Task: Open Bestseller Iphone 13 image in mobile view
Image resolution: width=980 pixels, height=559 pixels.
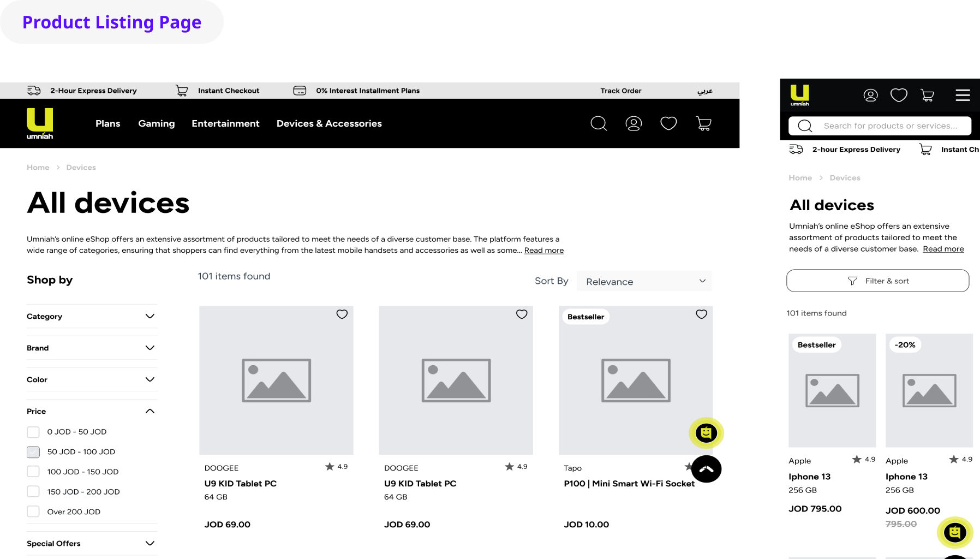Action: click(x=832, y=391)
